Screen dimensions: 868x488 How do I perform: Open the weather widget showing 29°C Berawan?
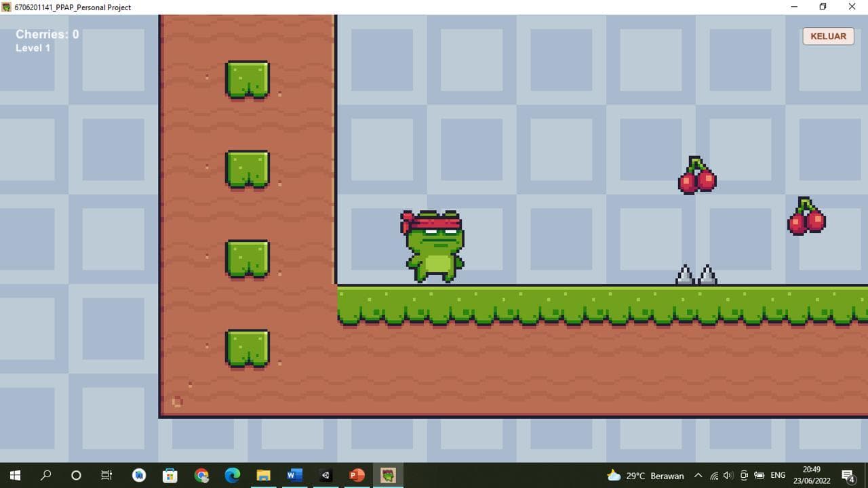pyautogui.click(x=646, y=476)
